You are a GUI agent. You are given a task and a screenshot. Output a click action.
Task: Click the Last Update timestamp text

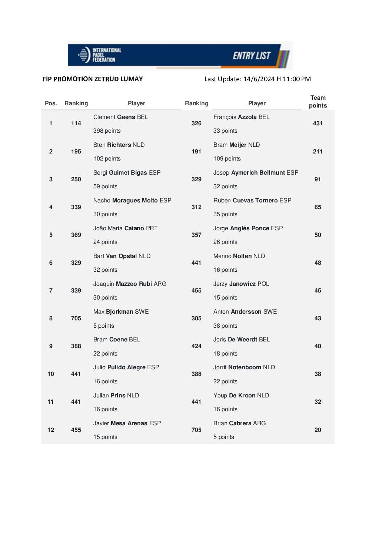pos(258,79)
